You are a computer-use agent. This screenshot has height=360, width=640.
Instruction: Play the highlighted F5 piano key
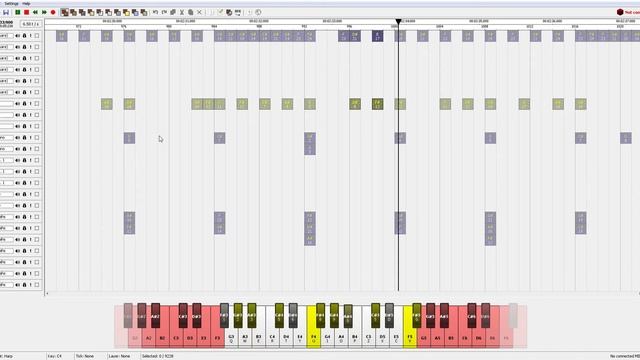click(410, 327)
